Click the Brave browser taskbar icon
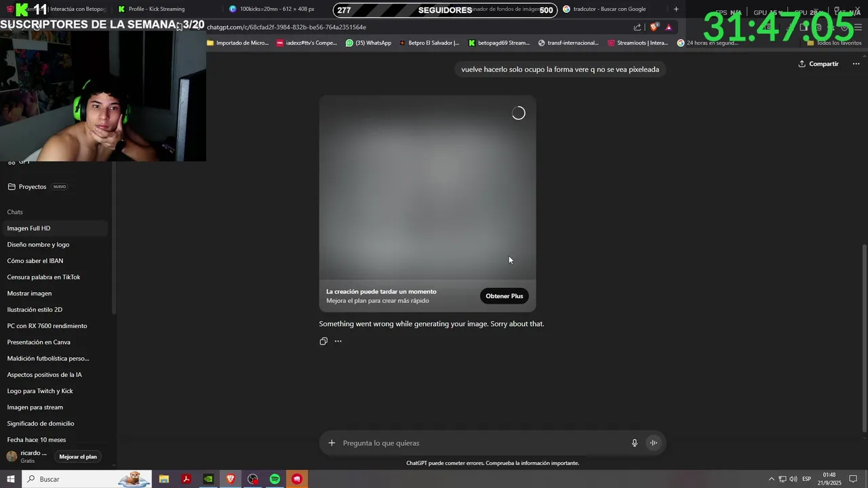This screenshot has width=868, height=488. pos(231,479)
